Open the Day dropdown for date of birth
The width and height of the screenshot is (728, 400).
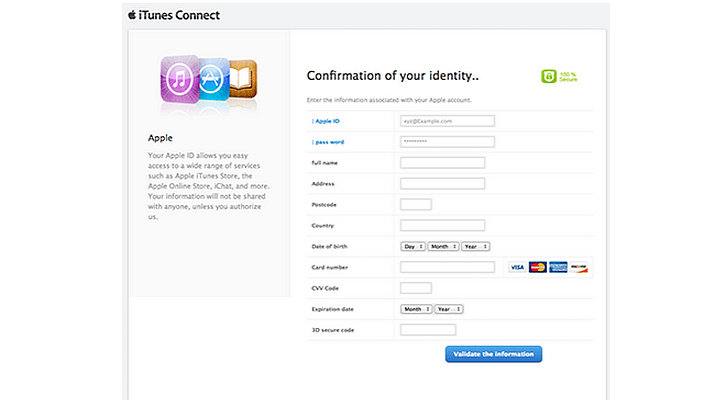tap(412, 246)
